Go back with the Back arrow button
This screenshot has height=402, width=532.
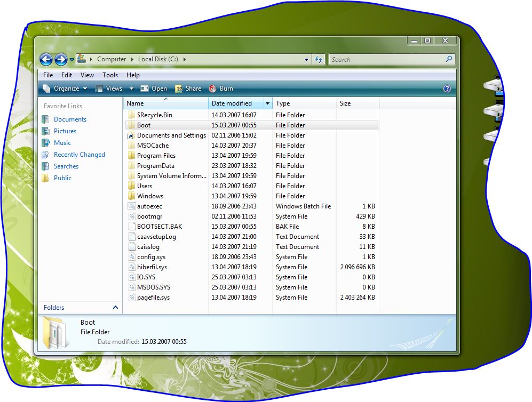tap(46, 59)
